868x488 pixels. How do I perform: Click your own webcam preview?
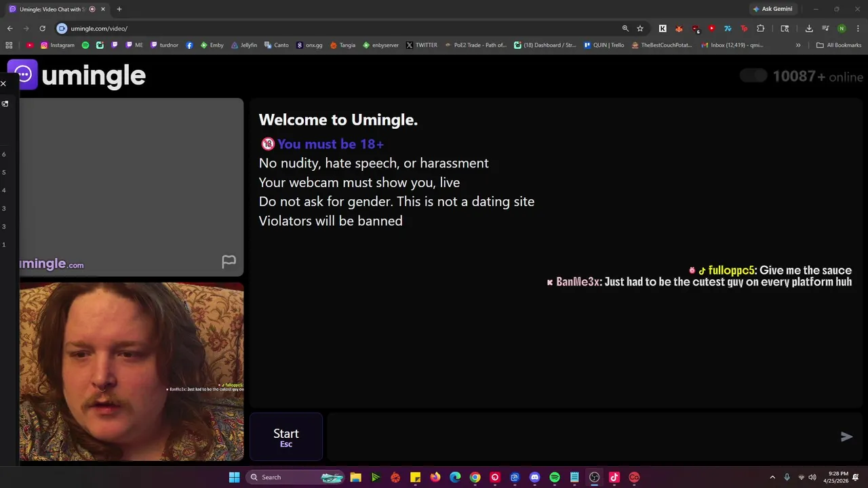coord(132,371)
